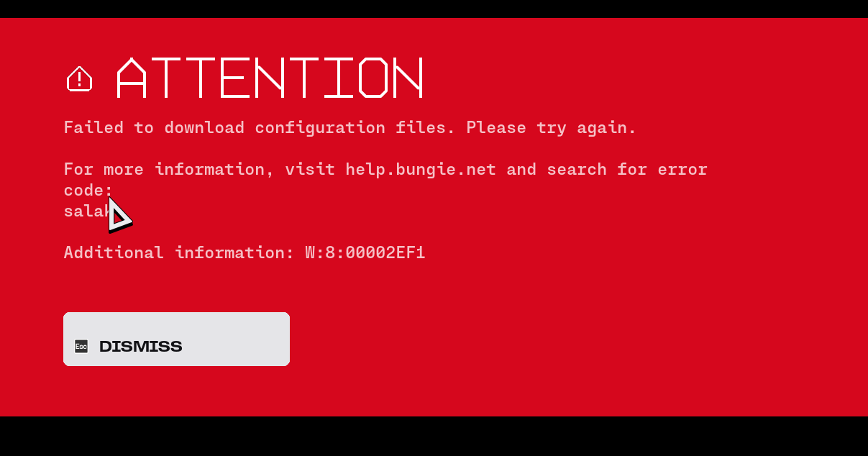Click the 'code:' label above the error code
Screen dimensions: 868x456
[x=88, y=191]
